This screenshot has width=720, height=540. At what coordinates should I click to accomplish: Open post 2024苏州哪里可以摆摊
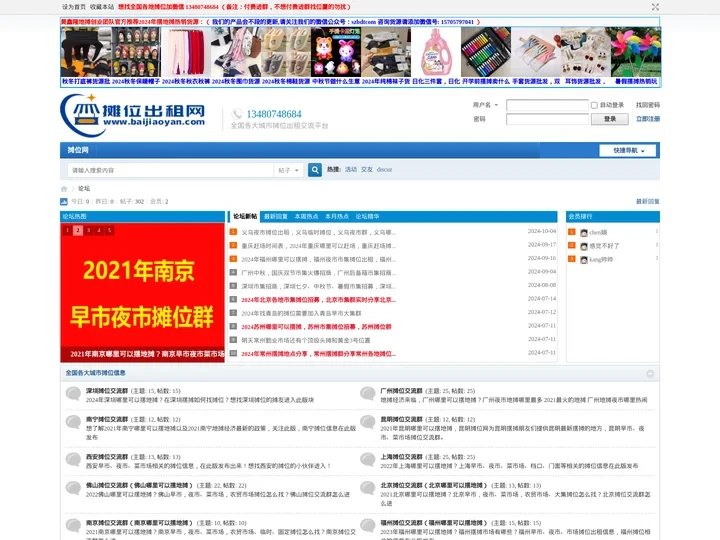[316, 327]
